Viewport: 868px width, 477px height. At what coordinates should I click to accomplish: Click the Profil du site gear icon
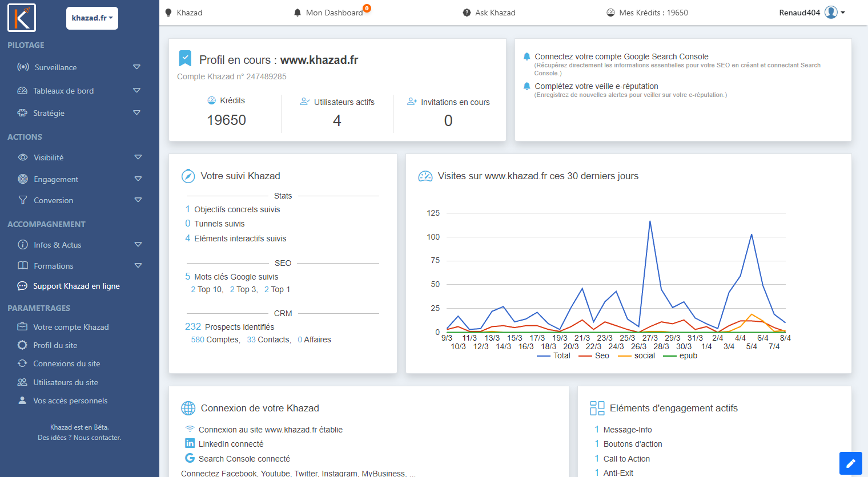[x=22, y=345]
